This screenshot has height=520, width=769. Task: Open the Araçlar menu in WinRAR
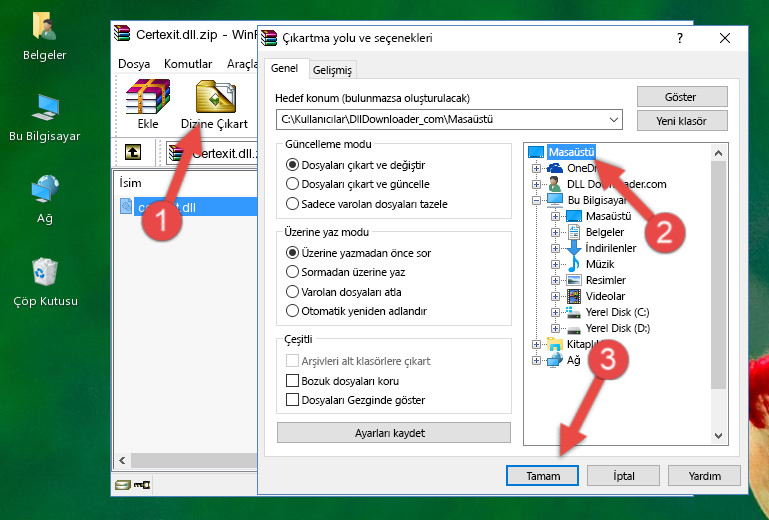[242, 64]
